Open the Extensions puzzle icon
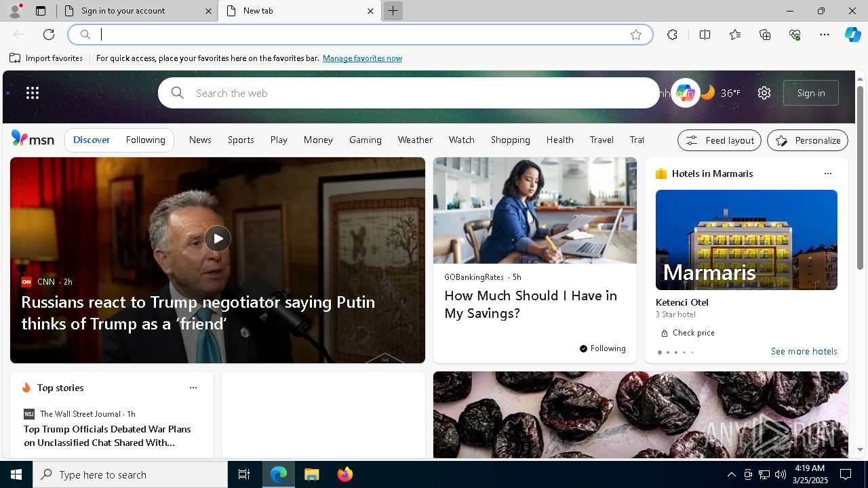 (x=672, y=35)
